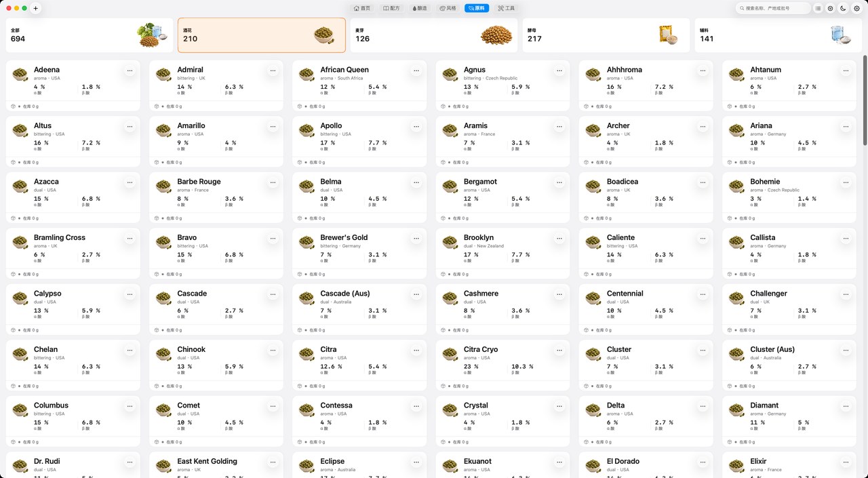Click the vertical scrollbar on the right edge
Viewport: 868px width, 478px height.
pyautogui.click(x=865, y=100)
